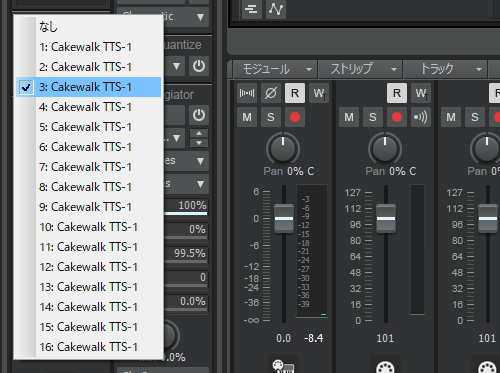Toggle input echo on second strip
The image size is (500, 373).
click(421, 117)
